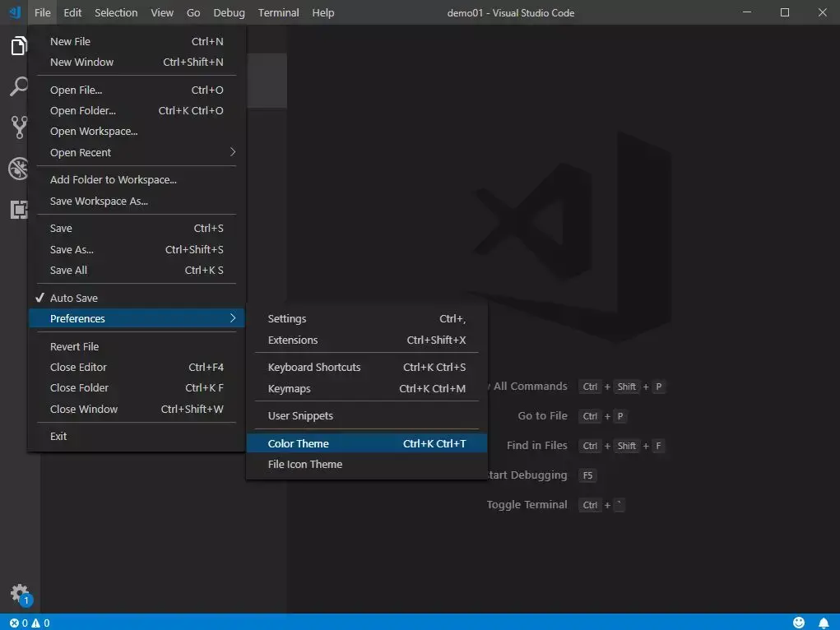Open notifications bell in status bar
Viewport: 840px width, 630px height.
tap(824, 623)
